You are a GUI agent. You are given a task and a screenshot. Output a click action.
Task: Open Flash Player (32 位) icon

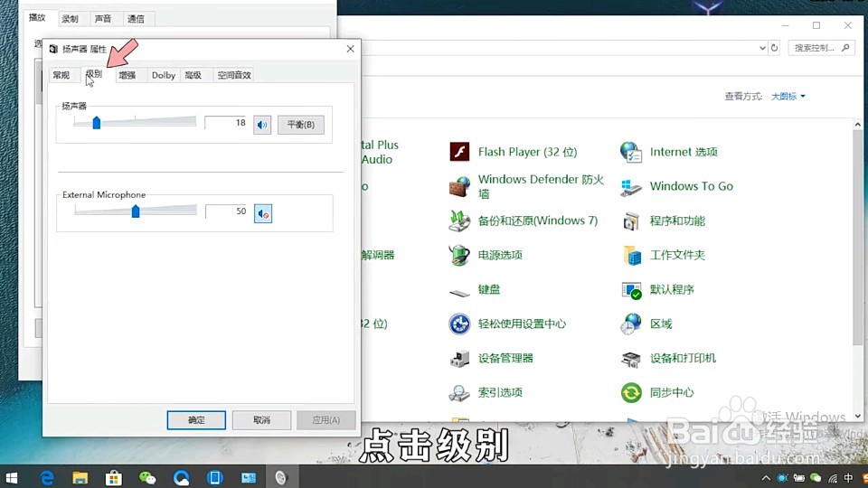pos(459,152)
